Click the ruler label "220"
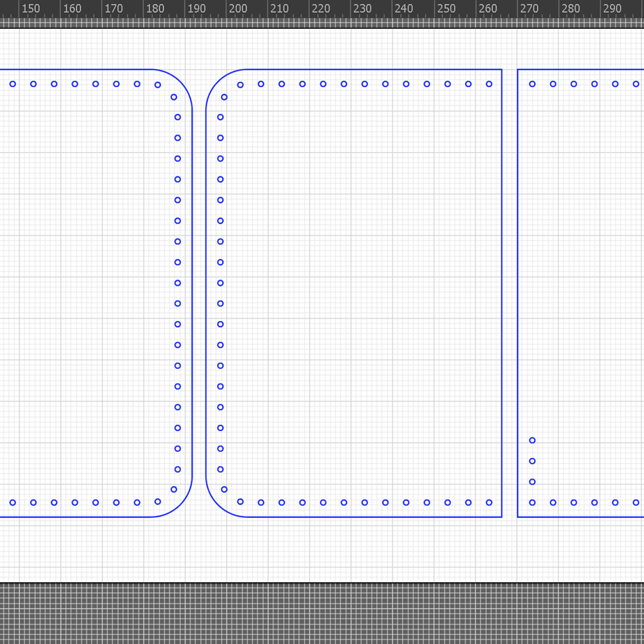This screenshot has width=644, height=644. click(321, 8)
